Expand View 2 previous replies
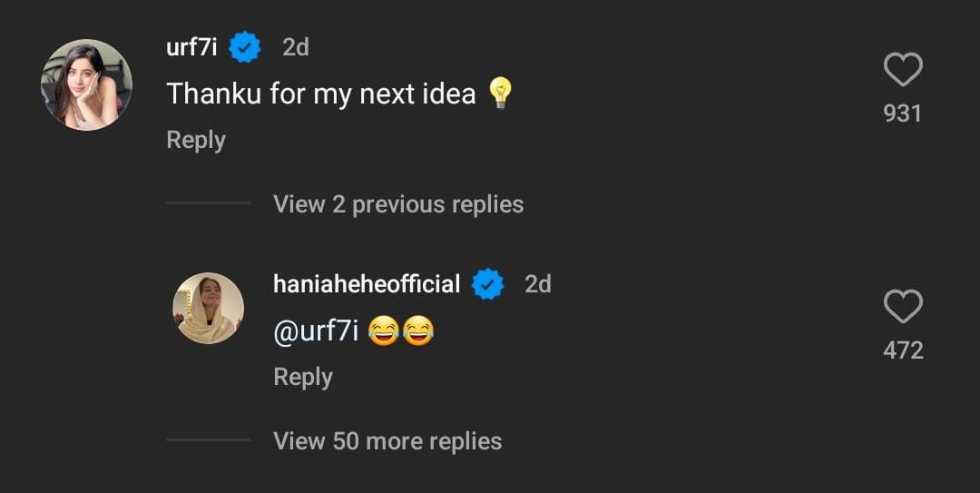980x493 pixels. [398, 203]
